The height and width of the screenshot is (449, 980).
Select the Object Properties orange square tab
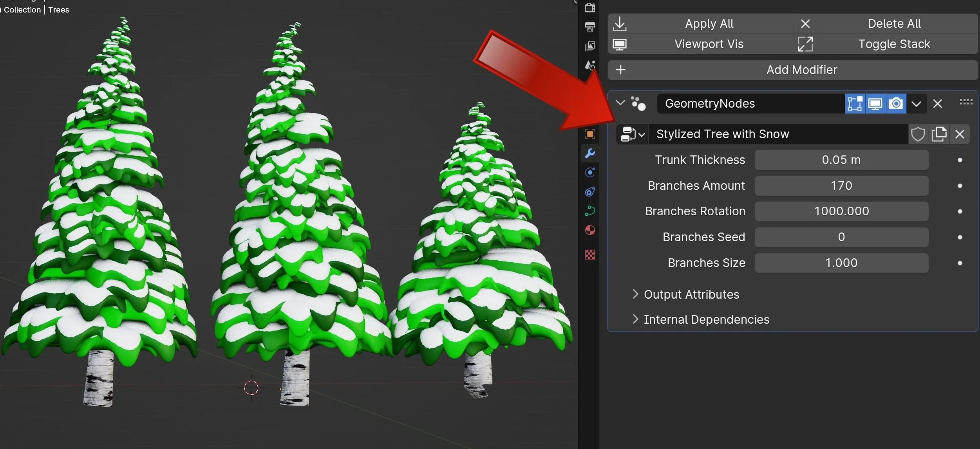(x=590, y=134)
